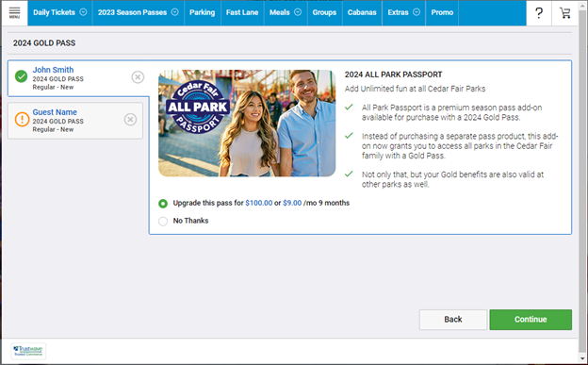
Task: Click the Continue button
Action: 531,320
